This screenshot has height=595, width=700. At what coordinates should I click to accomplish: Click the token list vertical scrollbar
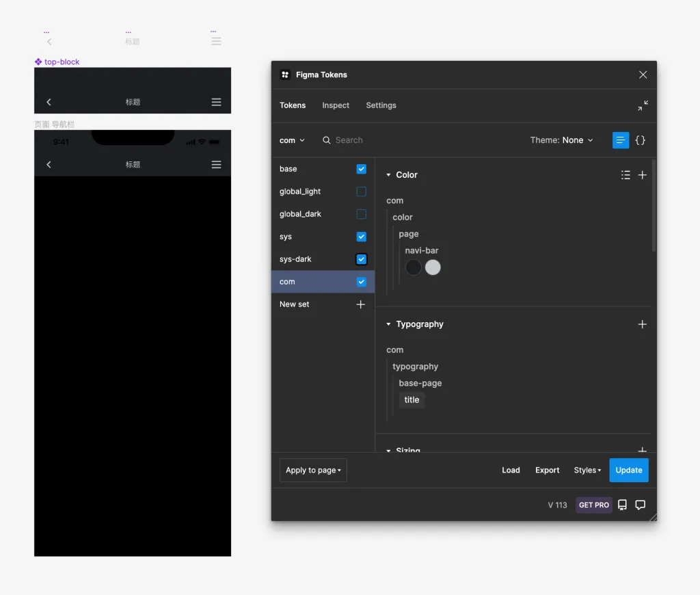click(654, 205)
